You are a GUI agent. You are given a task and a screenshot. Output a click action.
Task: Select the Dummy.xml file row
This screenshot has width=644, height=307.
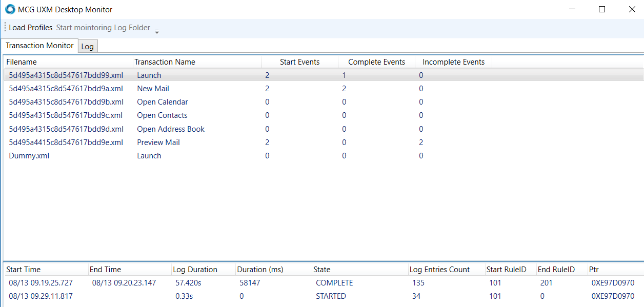29,156
